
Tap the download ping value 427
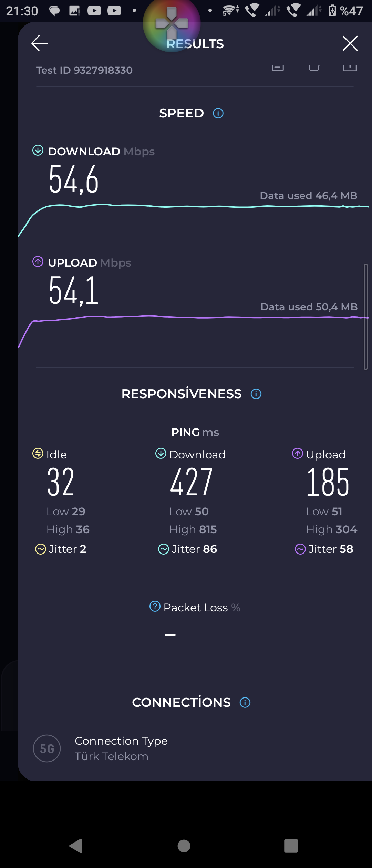[191, 482]
